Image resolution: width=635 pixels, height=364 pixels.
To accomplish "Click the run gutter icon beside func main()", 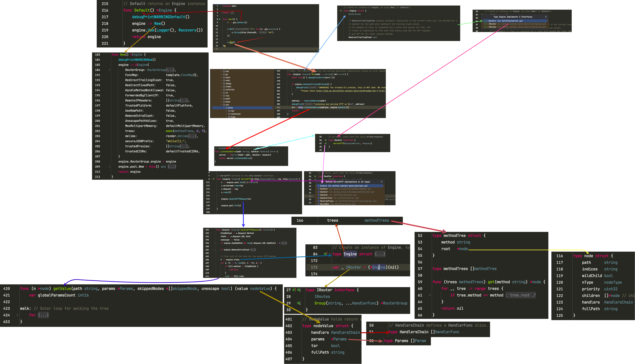I will tap(220, 19).
